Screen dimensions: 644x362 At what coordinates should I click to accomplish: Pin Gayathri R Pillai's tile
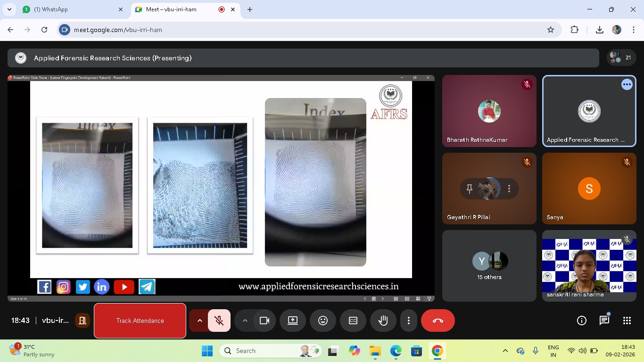pos(470,189)
